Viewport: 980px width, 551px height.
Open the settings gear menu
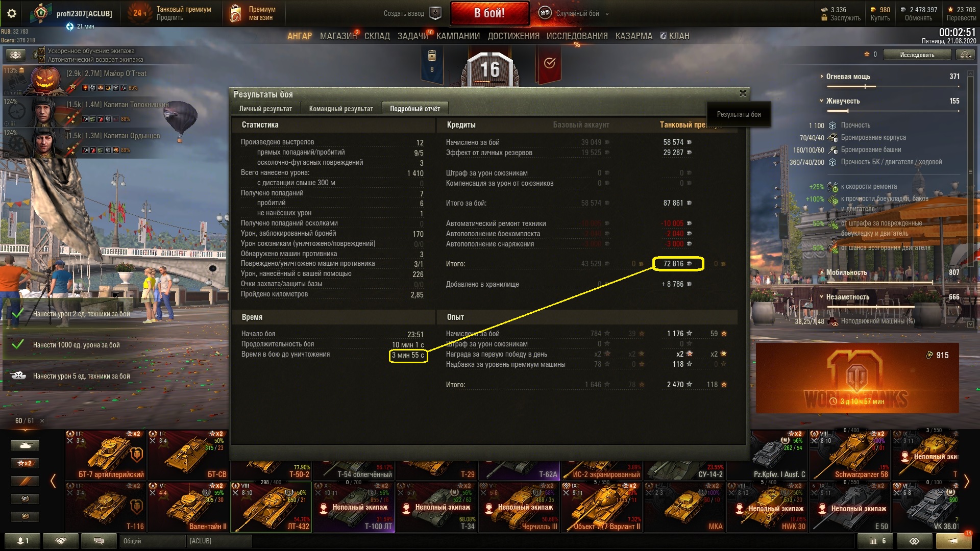click(x=11, y=13)
